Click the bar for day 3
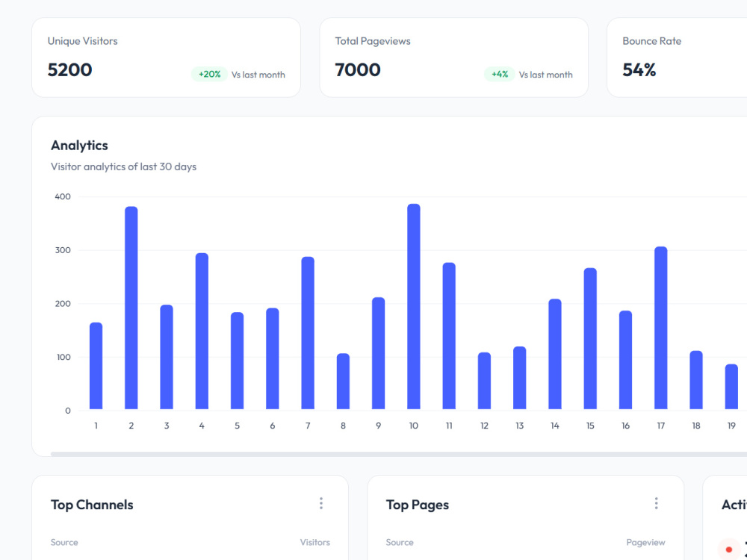This screenshot has height=560, width=747. point(167,357)
